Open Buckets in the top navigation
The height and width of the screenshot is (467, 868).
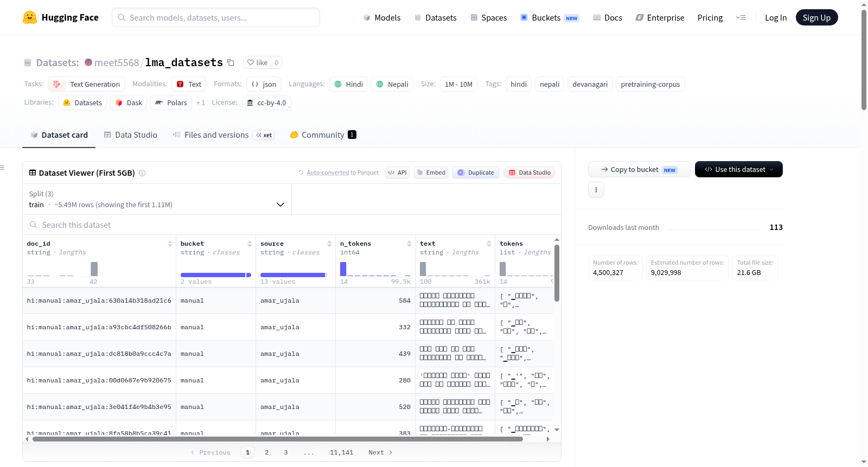click(550, 17)
